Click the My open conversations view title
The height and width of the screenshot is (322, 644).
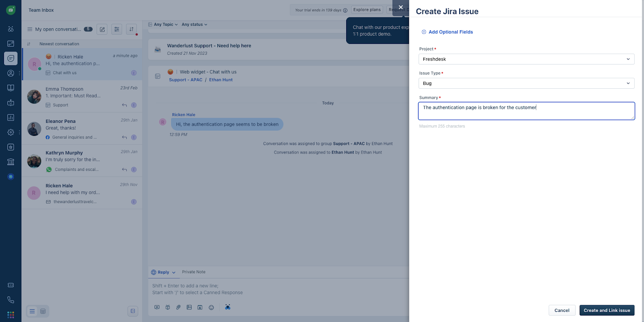point(58,29)
